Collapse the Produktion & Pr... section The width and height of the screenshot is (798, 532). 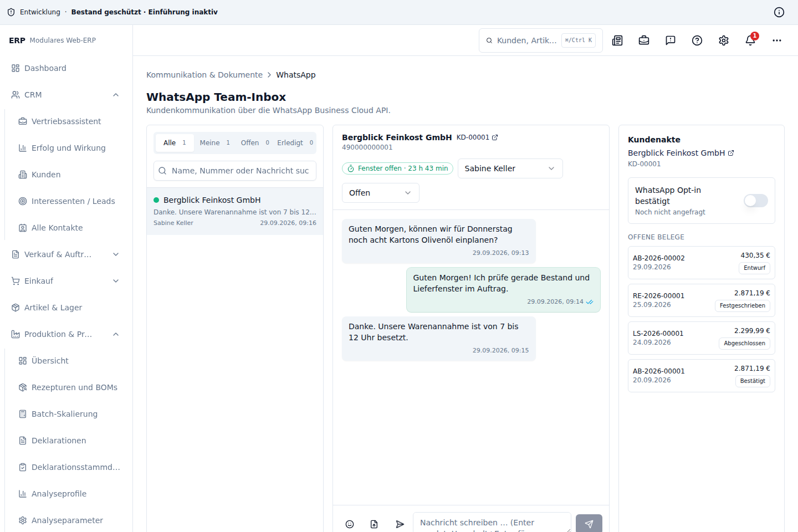(116, 334)
